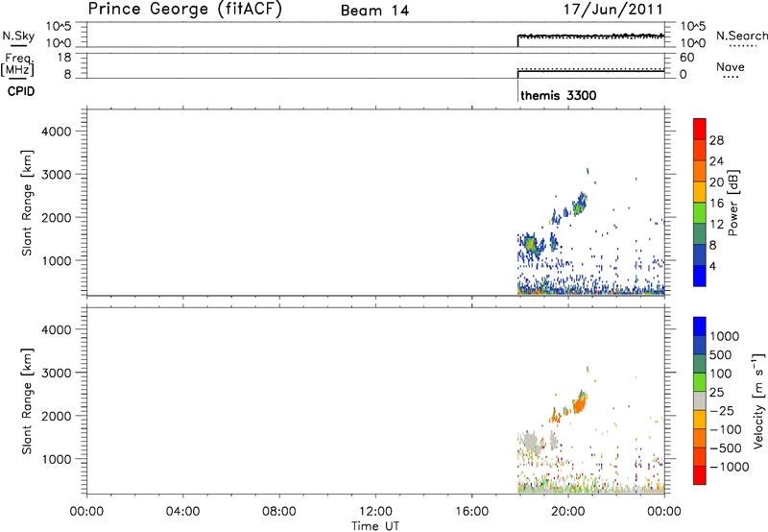Click the 'Velocity [m s⁻¹]' color bar label
The height and width of the screenshot is (532, 768).
(757, 400)
